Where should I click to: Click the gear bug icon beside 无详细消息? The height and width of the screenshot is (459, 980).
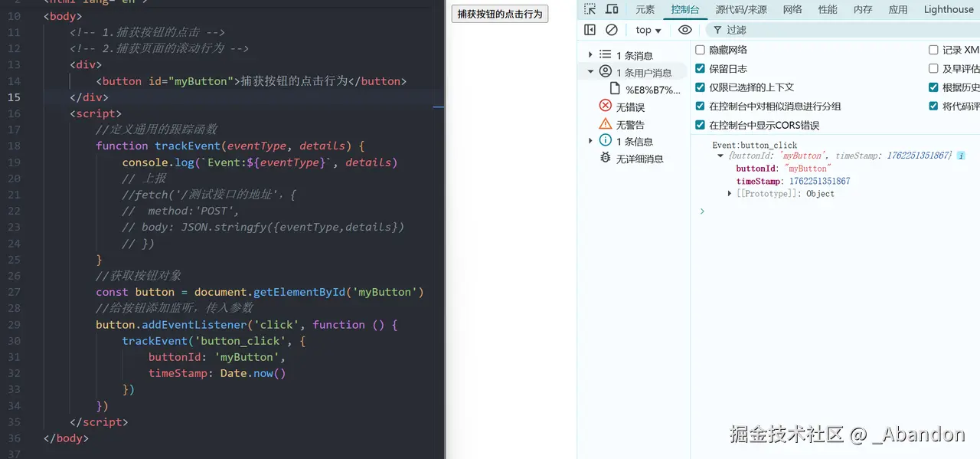click(x=606, y=158)
